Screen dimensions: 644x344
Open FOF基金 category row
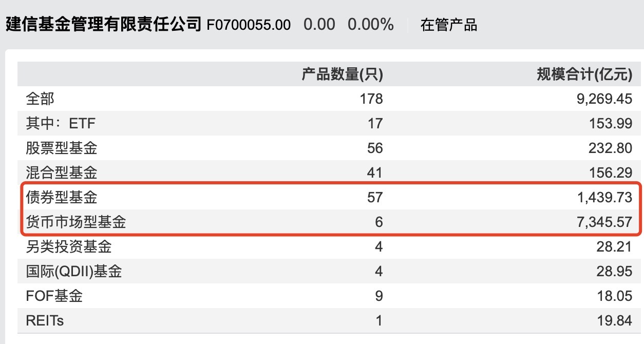pos(329,296)
